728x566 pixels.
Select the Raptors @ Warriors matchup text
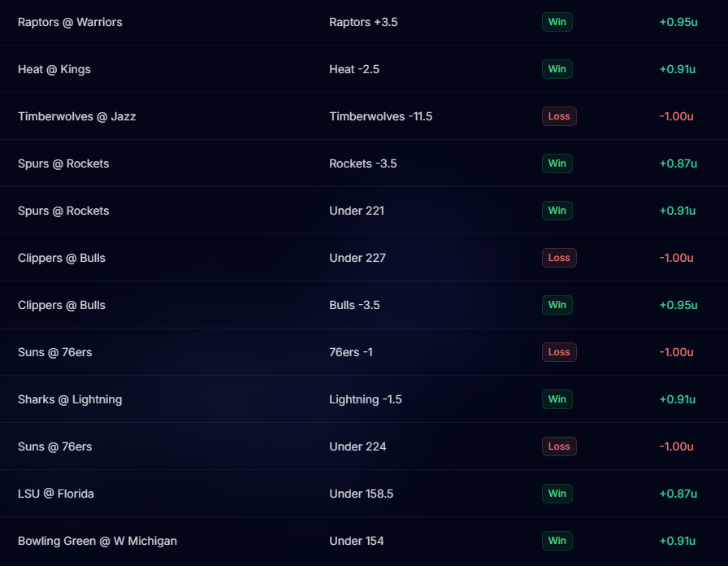[x=70, y=22]
